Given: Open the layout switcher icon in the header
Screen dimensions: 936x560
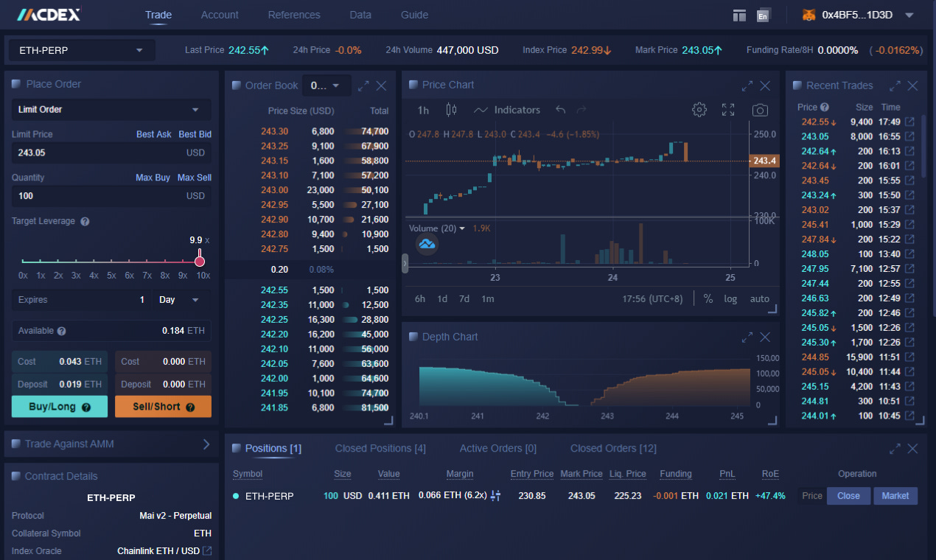Looking at the screenshot, I should 740,15.
